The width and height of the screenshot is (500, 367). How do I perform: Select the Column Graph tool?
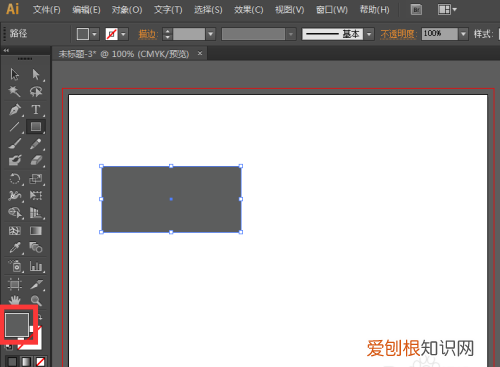tap(36, 266)
